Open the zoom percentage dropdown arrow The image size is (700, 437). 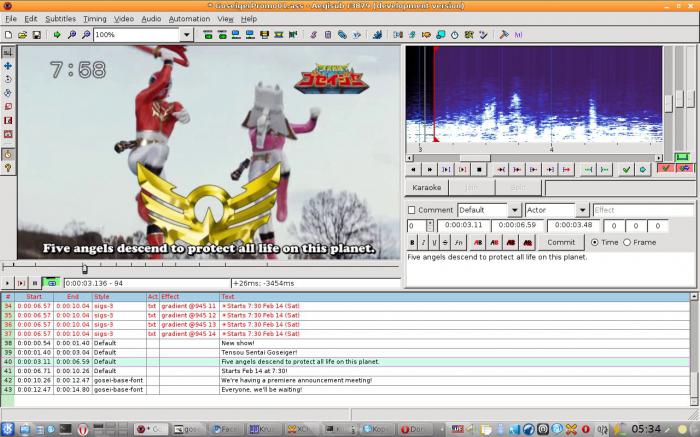click(187, 34)
